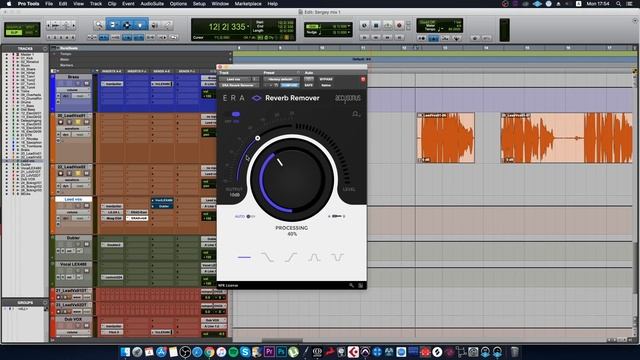This screenshot has height=360, width=640.
Task: Click the Online transport button
Action: (x=364, y=25)
